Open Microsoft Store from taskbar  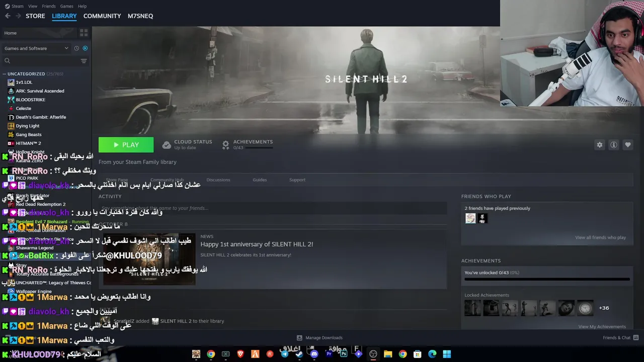point(418,354)
